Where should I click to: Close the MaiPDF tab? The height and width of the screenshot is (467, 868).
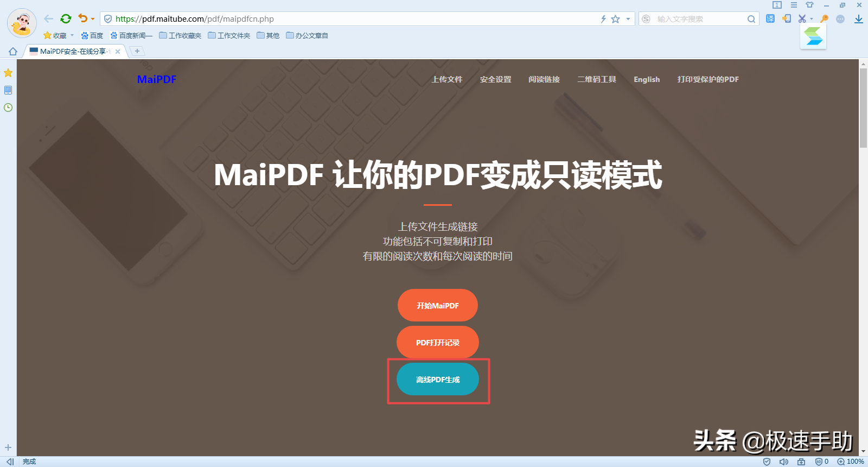tap(118, 52)
